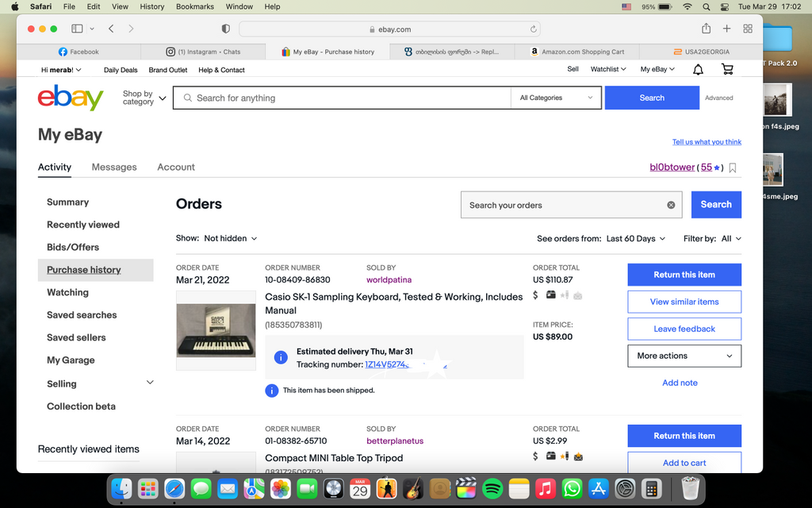812x508 pixels.
Task: Click View similar items button
Action: (684, 302)
